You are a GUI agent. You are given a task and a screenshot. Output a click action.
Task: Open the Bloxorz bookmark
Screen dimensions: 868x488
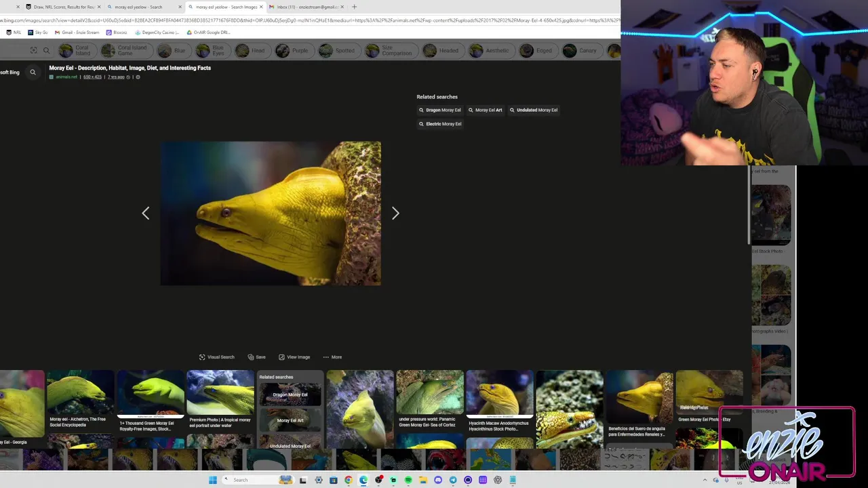[x=117, y=32]
